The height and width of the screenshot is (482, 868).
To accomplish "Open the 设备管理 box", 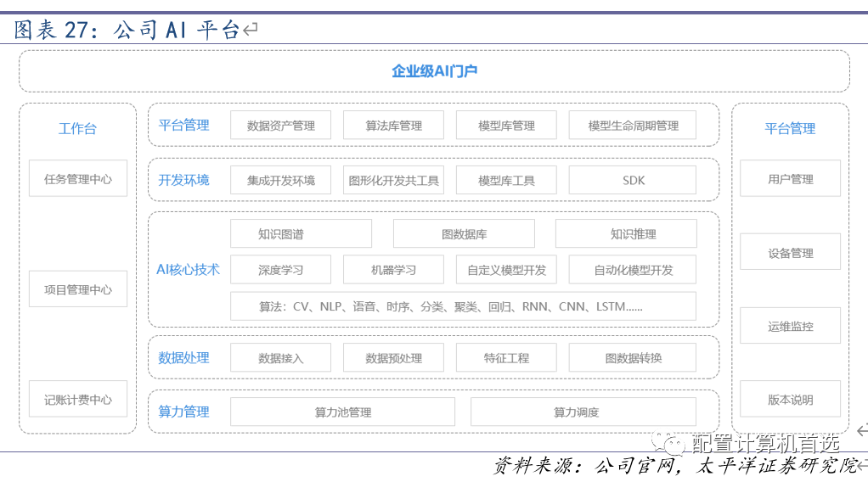I will click(791, 252).
